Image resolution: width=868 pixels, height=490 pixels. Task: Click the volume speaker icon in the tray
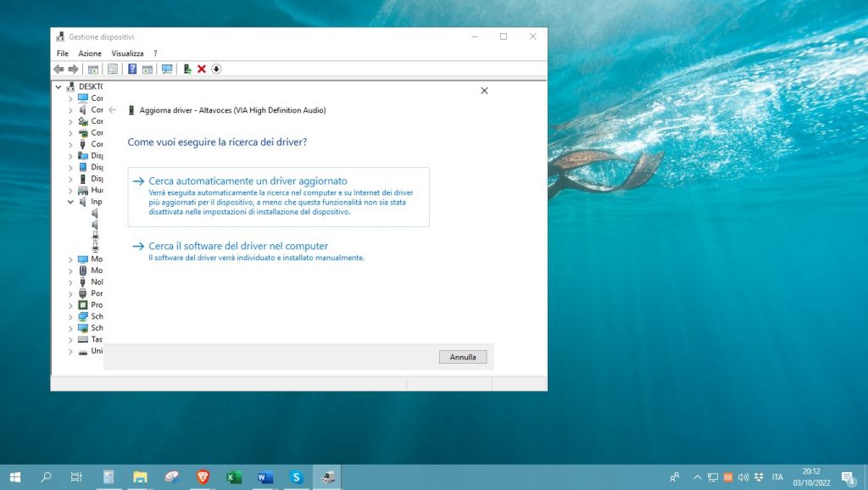click(x=743, y=477)
